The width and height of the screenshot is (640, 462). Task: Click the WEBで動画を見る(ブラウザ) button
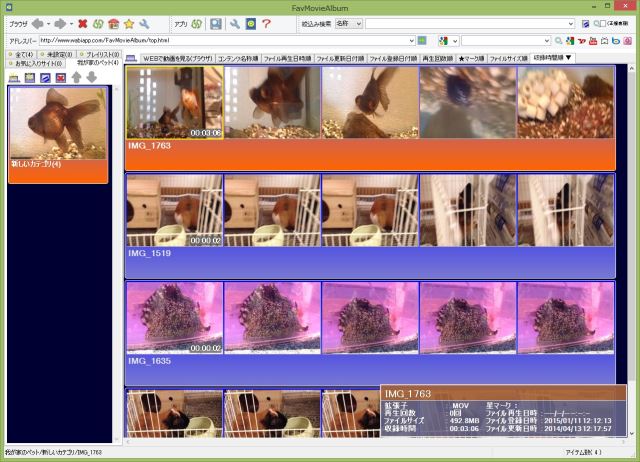click(178, 59)
